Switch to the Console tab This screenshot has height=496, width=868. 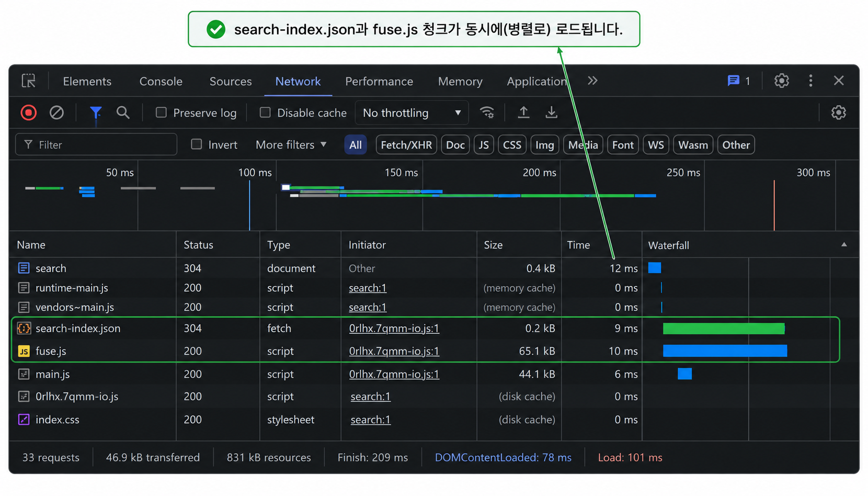[161, 81]
